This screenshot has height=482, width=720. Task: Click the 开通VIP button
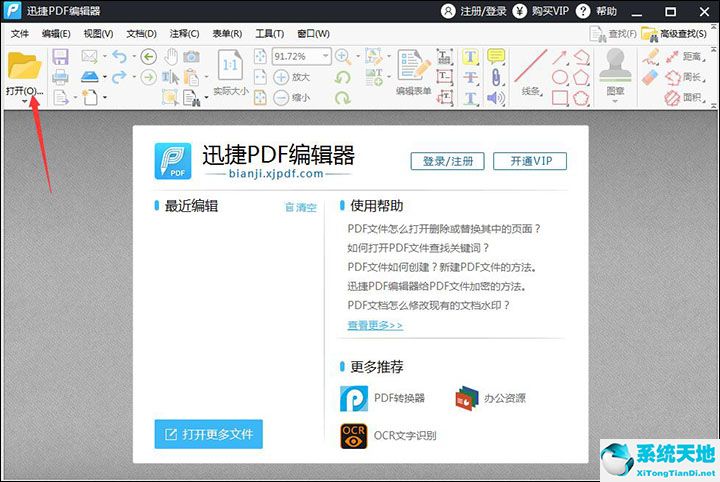tap(530, 161)
